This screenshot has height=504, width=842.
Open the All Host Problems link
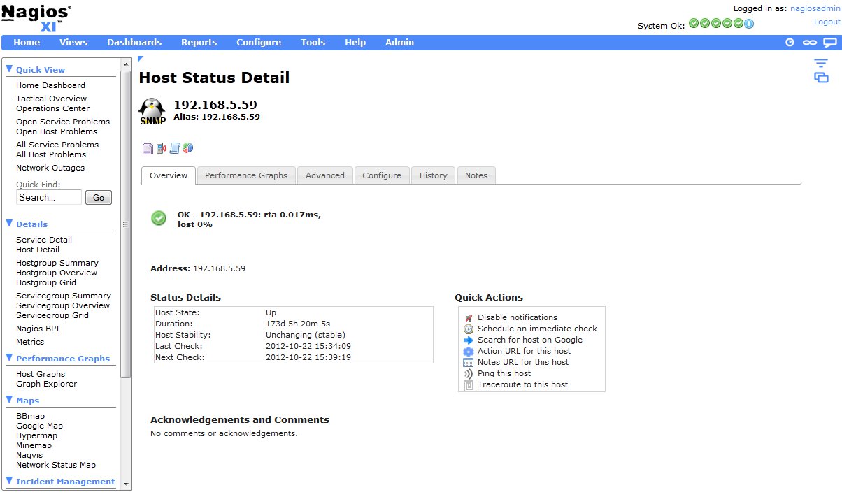point(51,154)
